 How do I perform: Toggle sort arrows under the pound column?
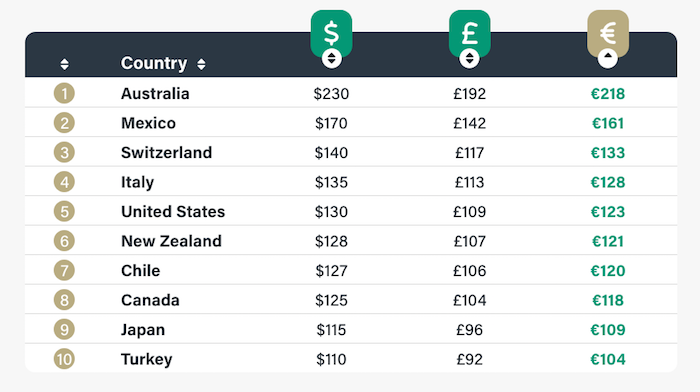point(469,58)
